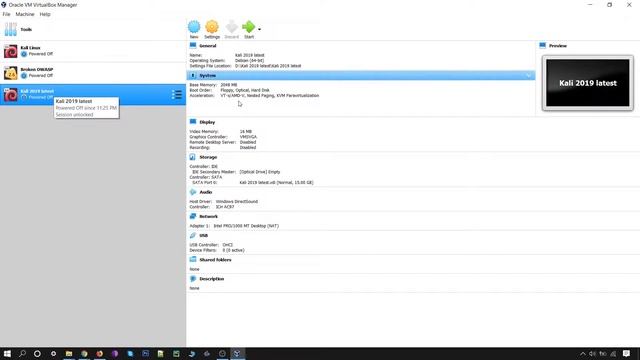
Task: Click the SATA Port 0 vdi disk entry
Action: click(x=276, y=182)
